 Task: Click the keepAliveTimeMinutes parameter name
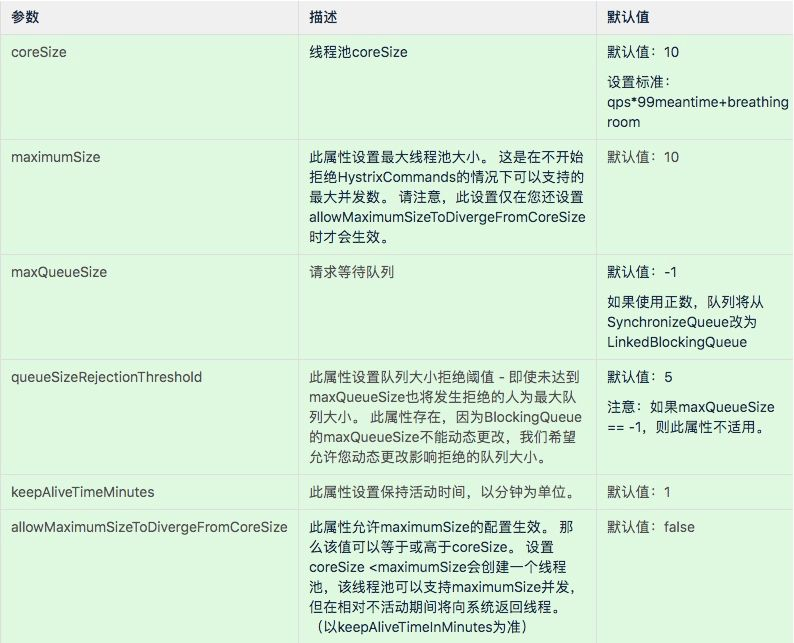point(83,492)
